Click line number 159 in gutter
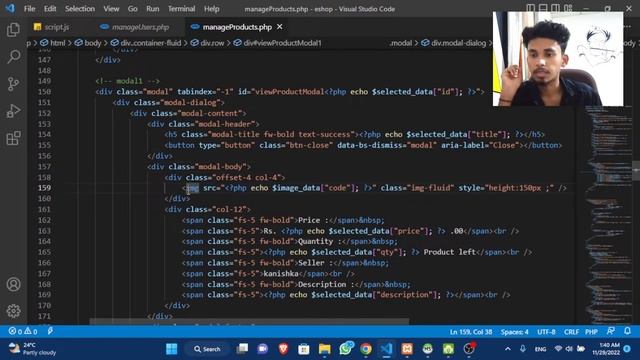This screenshot has height=360, width=640. point(44,188)
